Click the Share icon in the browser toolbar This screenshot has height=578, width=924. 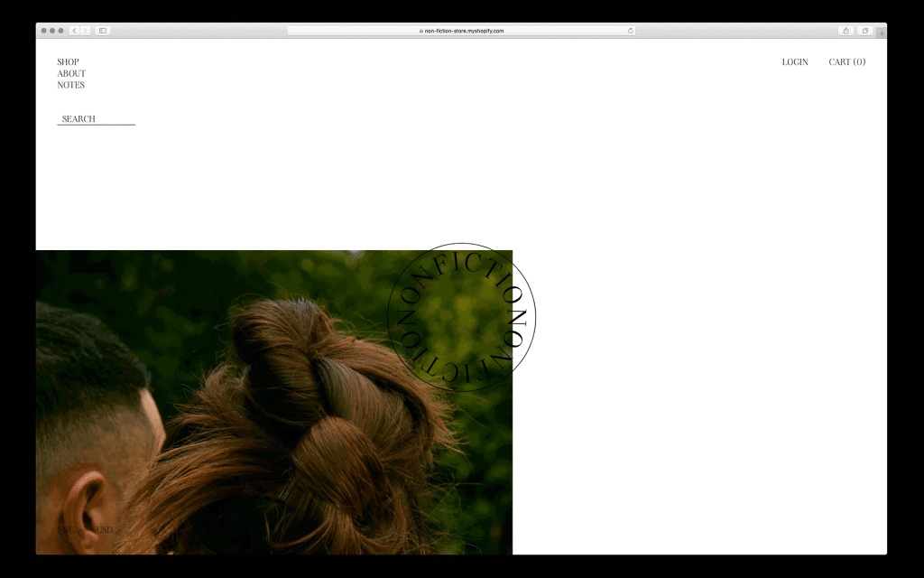(846, 30)
